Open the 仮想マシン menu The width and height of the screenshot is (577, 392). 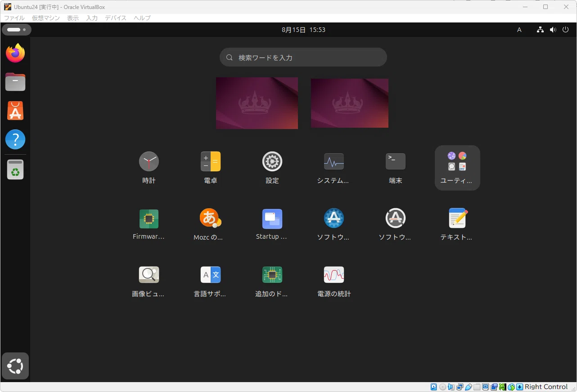[x=45, y=18]
